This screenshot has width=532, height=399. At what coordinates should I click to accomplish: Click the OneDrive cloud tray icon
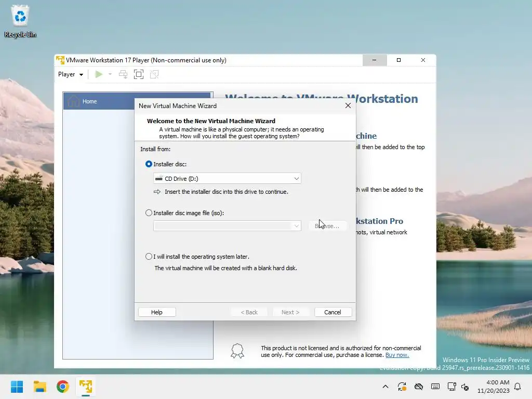tap(419, 387)
